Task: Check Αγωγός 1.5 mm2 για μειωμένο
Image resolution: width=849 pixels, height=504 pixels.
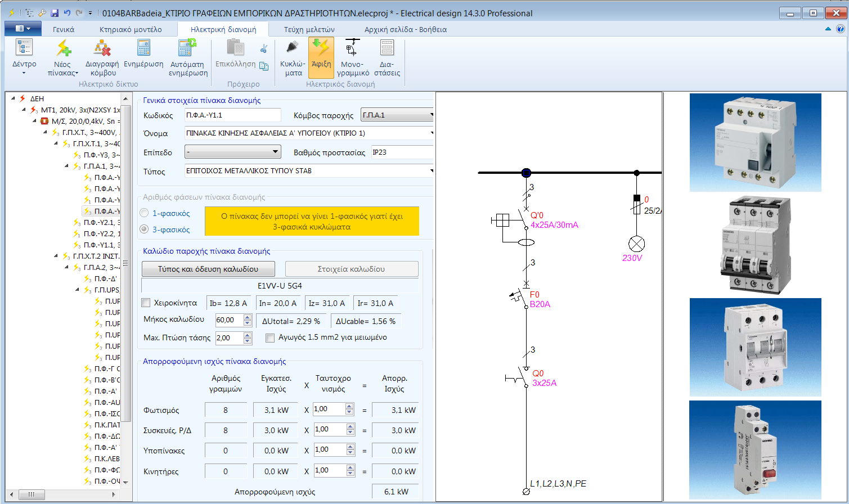Action: [x=268, y=337]
